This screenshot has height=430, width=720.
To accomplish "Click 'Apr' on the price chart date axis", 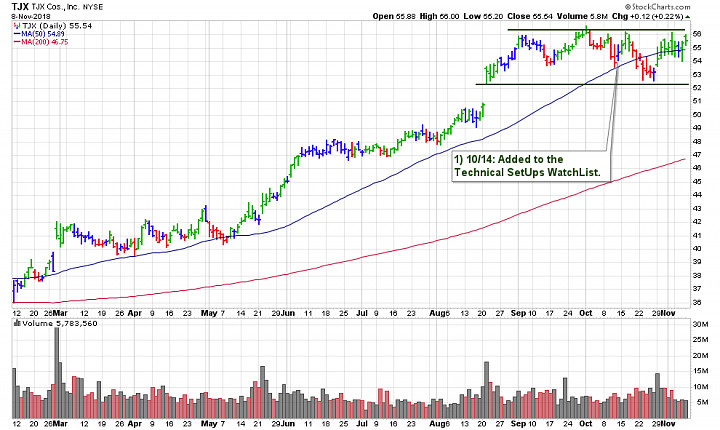I will [135, 313].
